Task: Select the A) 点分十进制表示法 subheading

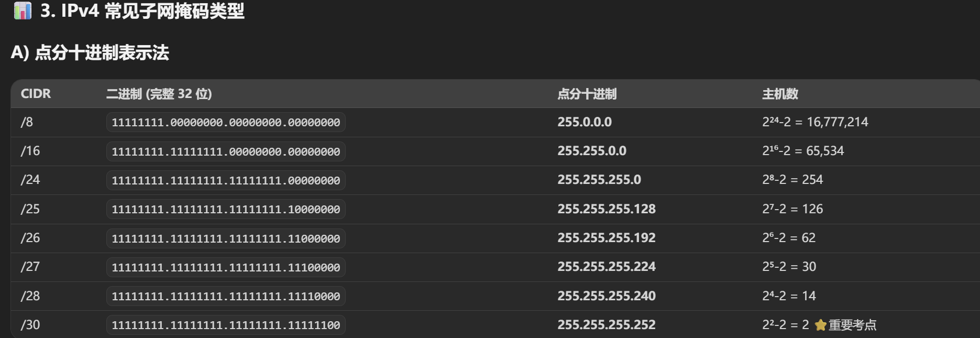Action: point(90,52)
